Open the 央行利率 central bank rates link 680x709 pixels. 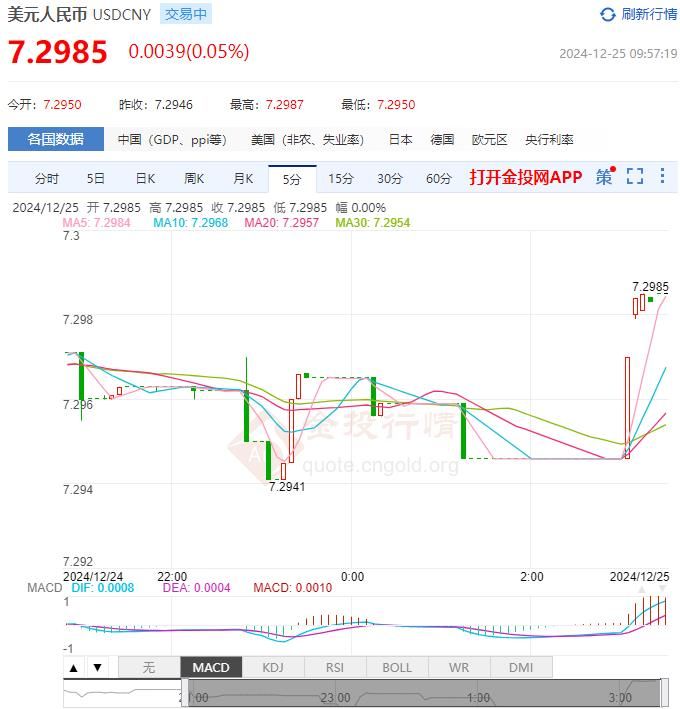(x=549, y=140)
